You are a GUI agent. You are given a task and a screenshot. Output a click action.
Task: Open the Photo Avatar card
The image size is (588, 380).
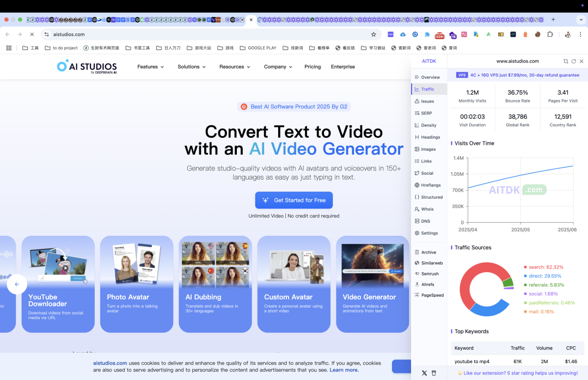(x=137, y=284)
